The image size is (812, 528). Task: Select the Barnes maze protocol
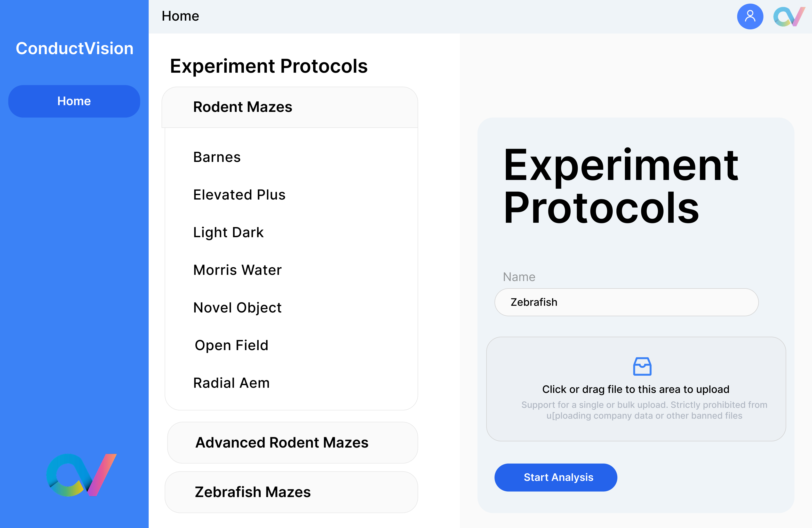pos(217,157)
